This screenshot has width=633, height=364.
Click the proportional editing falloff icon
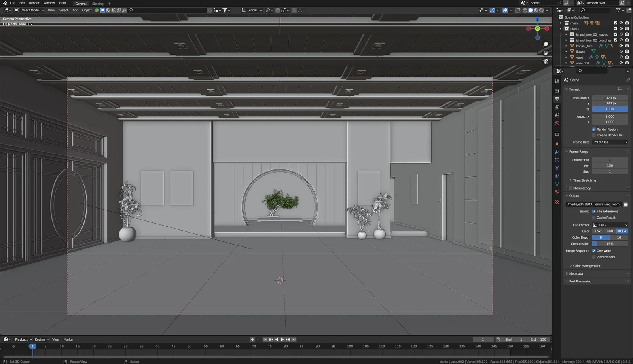(300, 10)
